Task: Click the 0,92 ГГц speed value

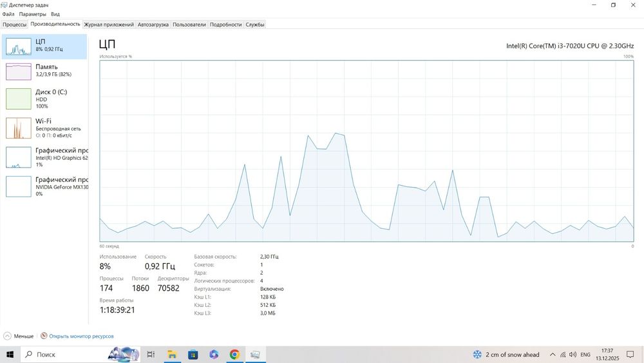Action: [160, 266]
